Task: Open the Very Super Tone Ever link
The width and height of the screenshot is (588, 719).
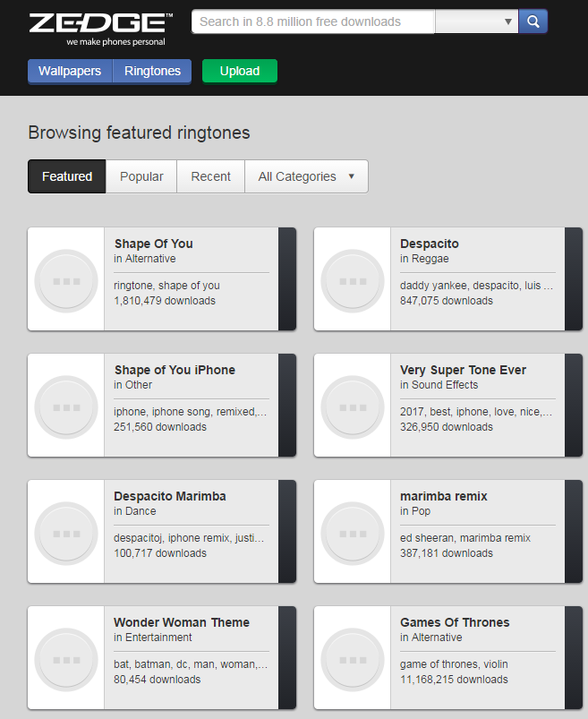Action: tap(463, 370)
